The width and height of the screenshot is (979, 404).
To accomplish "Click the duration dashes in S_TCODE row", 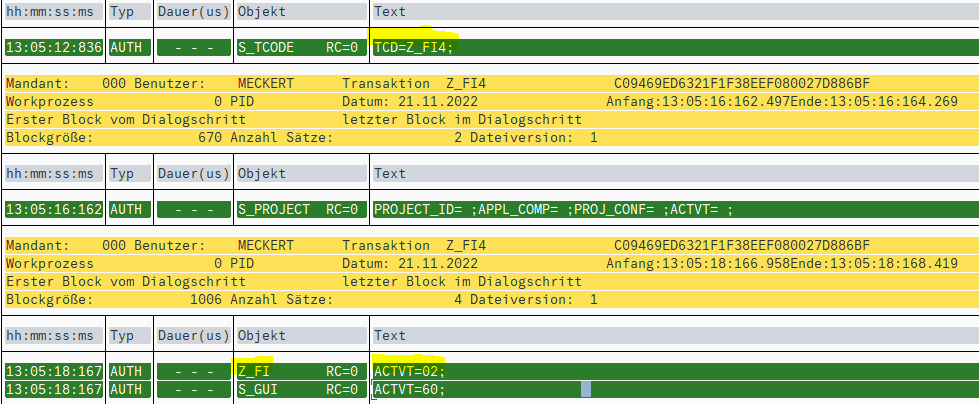I will pyautogui.click(x=193, y=47).
